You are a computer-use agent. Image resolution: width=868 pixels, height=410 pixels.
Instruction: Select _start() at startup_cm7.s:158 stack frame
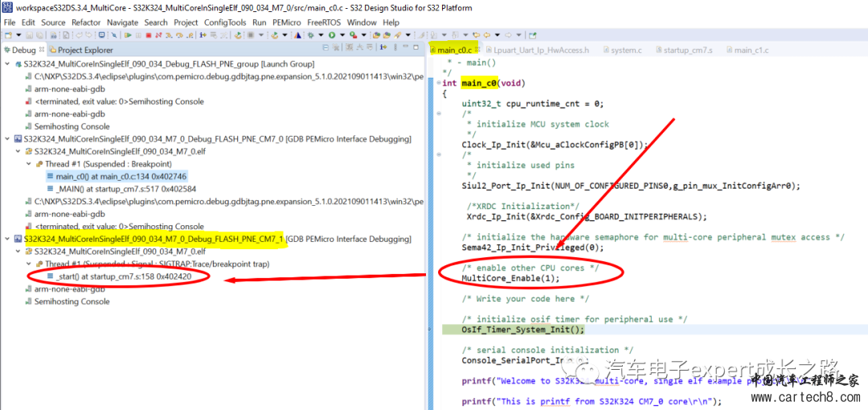(x=120, y=277)
